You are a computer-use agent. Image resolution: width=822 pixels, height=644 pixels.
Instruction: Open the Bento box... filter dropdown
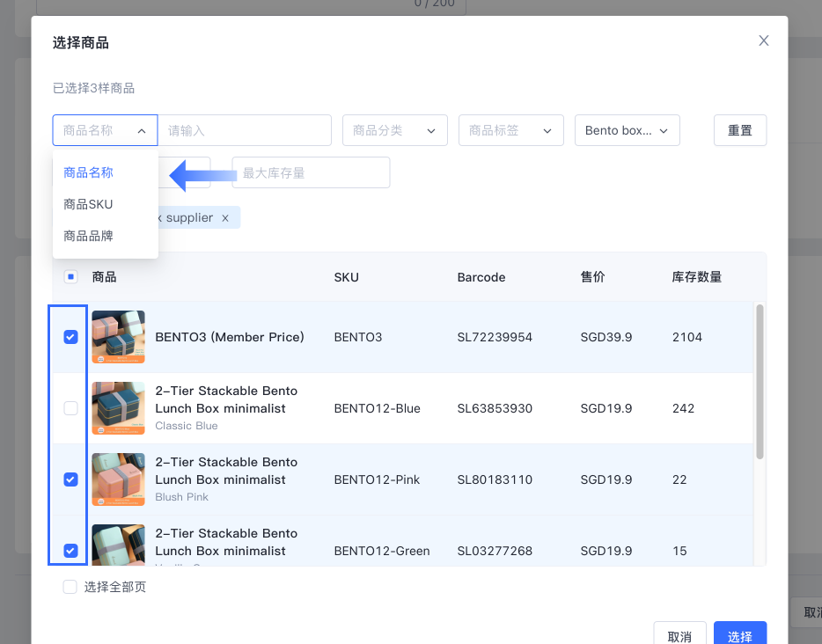click(628, 130)
